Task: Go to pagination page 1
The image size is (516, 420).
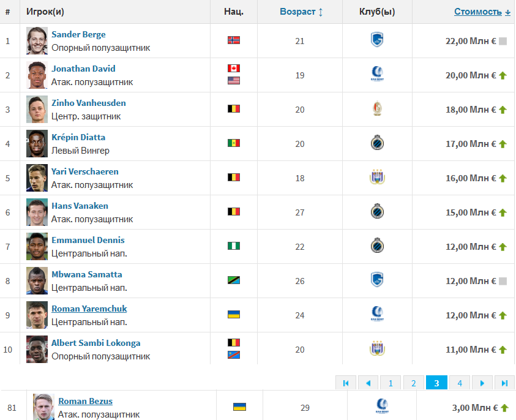Action: click(390, 383)
